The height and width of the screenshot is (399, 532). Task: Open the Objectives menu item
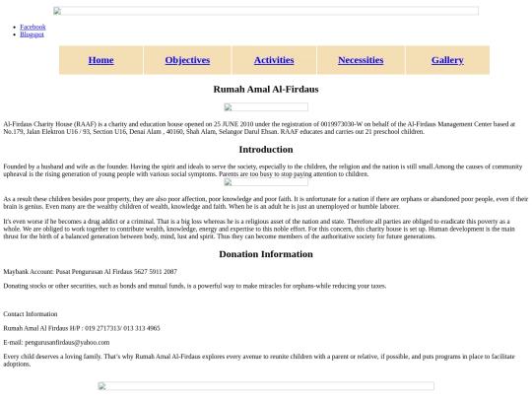(x=187, y=60)
